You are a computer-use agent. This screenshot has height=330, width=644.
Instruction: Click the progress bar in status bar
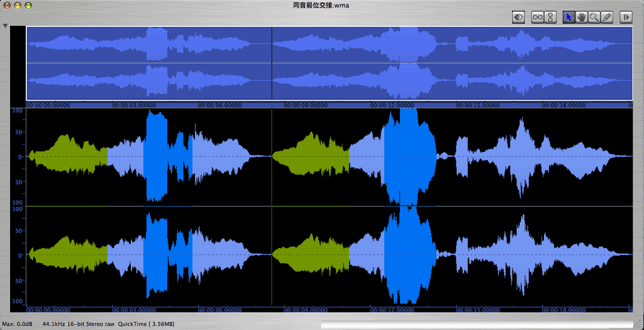pos(478,324)
